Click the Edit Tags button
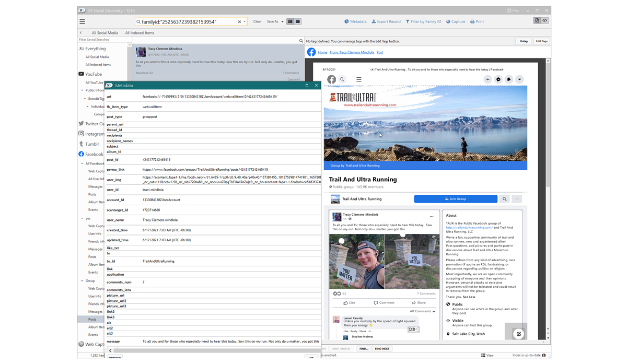Viewport: 627px width, 364px height. 541,41
